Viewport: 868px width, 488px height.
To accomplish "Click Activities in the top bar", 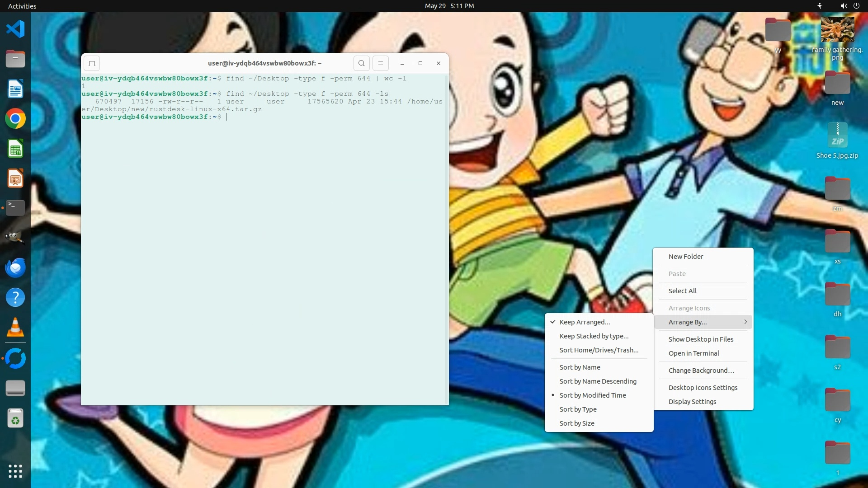I will pyautogui.click(x=22, y=6).
